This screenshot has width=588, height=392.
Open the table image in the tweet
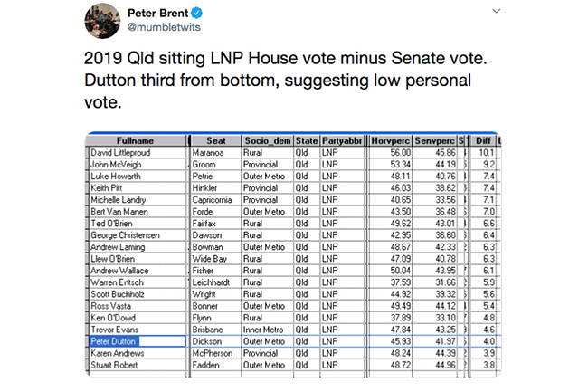point(293,254)
